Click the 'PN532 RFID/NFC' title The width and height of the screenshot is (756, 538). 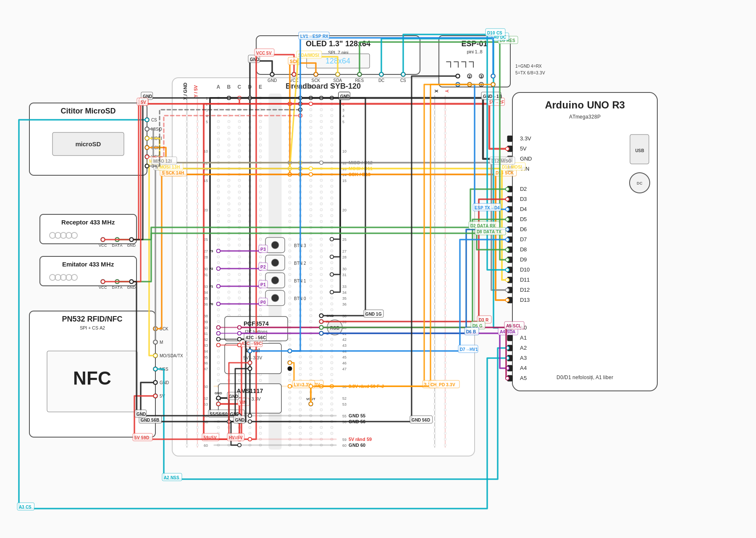pyautogui.click(x=92, y=319)
